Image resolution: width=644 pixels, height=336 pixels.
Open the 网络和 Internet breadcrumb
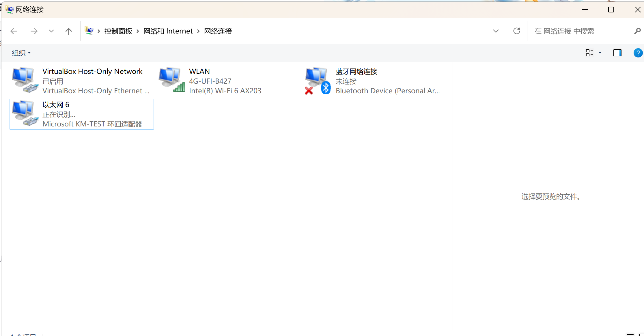[168, 31]
